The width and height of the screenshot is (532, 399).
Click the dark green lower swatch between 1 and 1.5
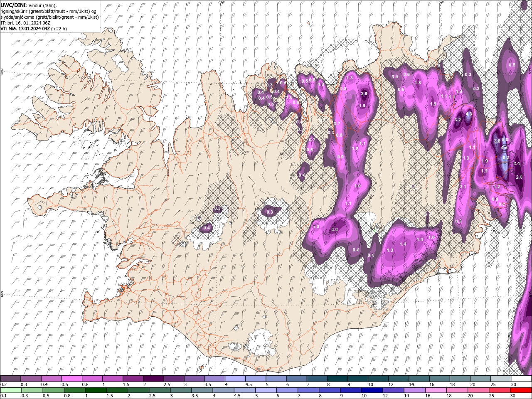point(96,390)
